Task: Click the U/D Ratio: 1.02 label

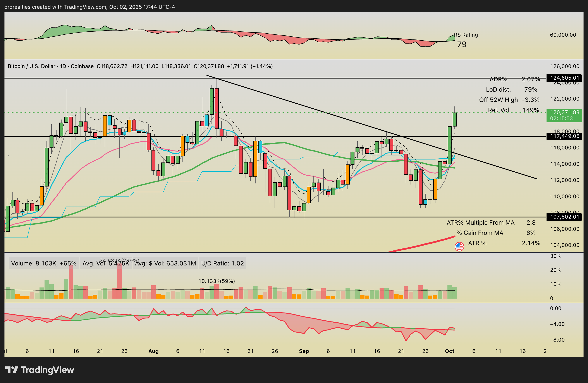Action: pyautogui.click(x=222, y=263)
